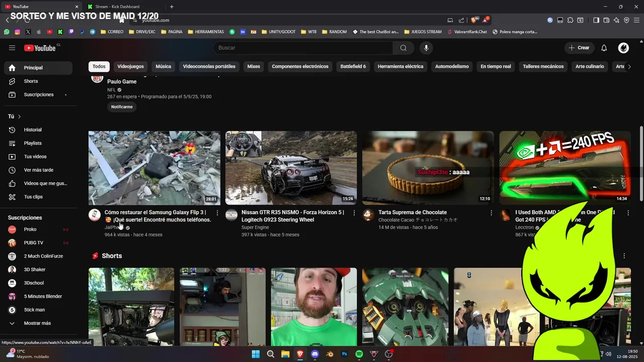Image resolution: width=644 pixels, height=362 pixels.
Task: Open the Super Engine channel link
Action: coord(255,227)
